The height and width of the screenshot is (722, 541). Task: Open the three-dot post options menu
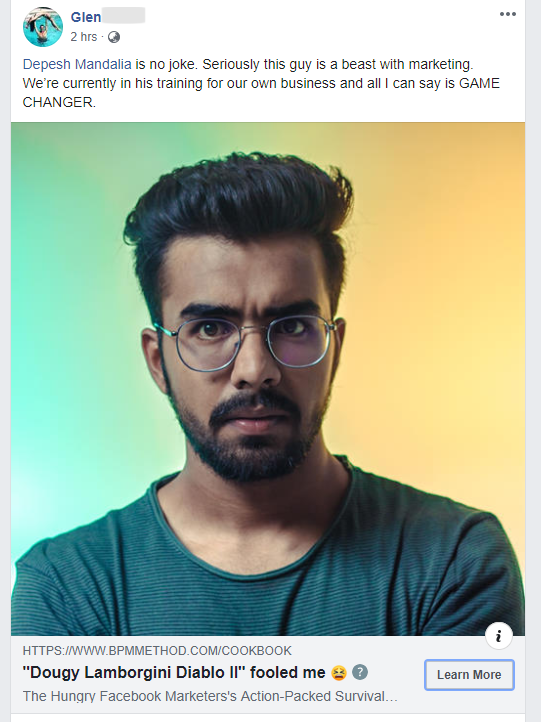click(x=507, y=14)
